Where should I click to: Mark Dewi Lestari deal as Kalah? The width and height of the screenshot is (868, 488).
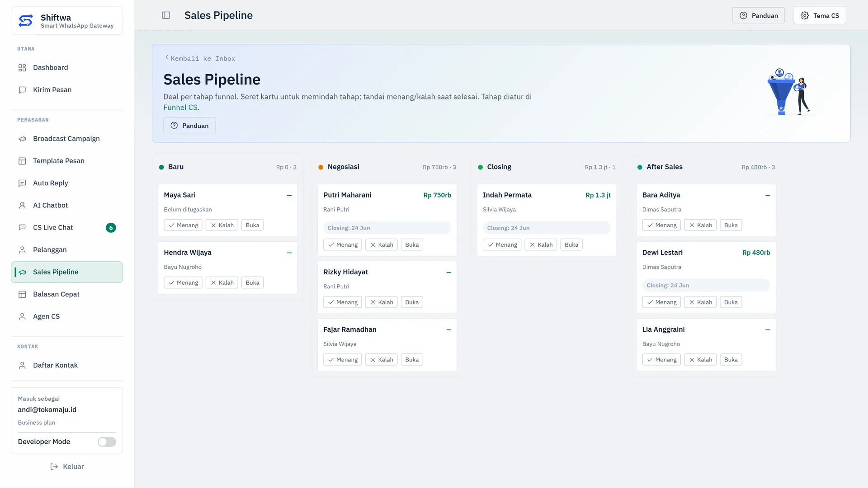[700, 302]
